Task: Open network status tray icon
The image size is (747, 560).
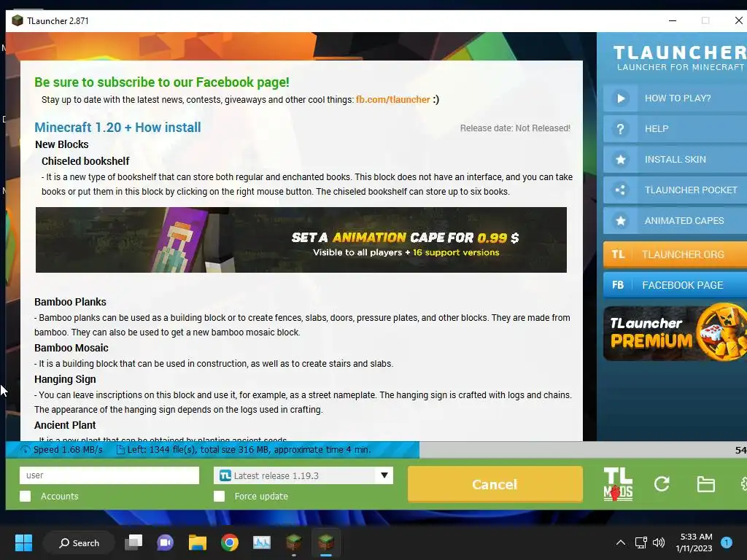Action: (640, 542)
